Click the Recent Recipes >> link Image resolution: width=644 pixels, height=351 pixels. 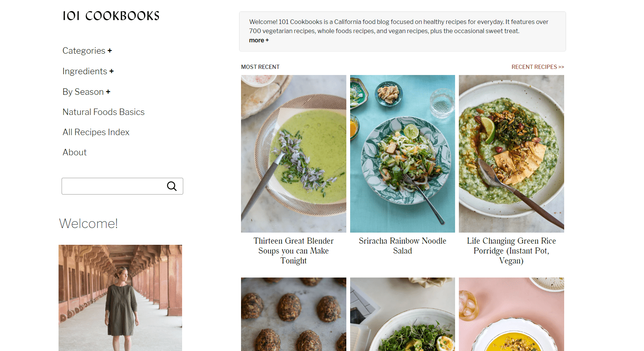pyautogui.click(x=538, y=67)
